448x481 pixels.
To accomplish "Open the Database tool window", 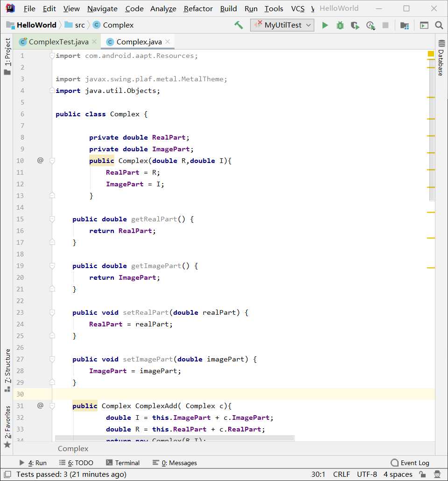I will pyautogui.click(x=441, y=58).
